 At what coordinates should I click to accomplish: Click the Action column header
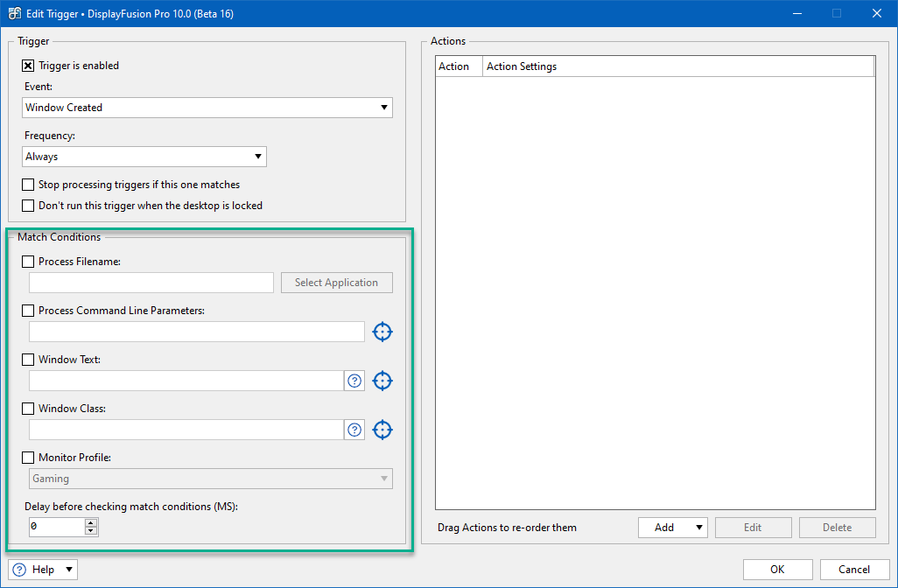tap(459, 66)
